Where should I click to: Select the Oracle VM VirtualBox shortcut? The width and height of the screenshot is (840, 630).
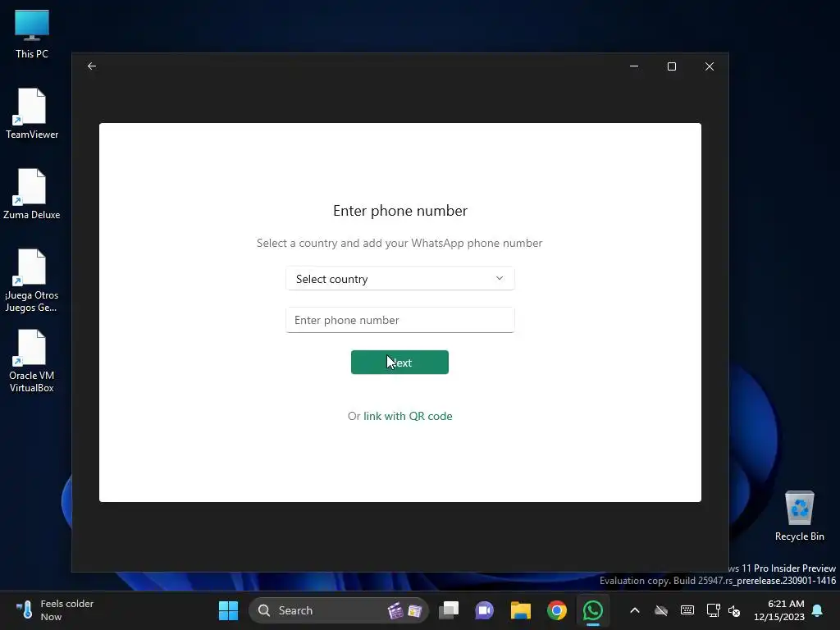click(32, 361)
